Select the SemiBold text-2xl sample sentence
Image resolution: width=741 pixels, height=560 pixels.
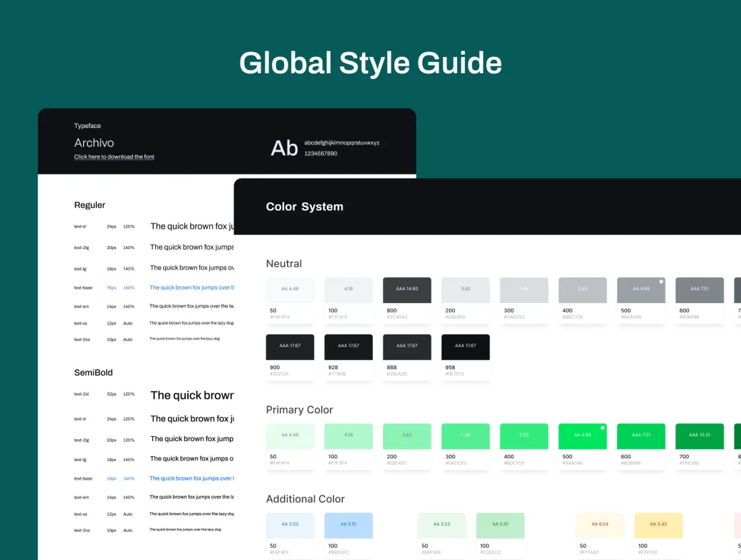[191, 395]
